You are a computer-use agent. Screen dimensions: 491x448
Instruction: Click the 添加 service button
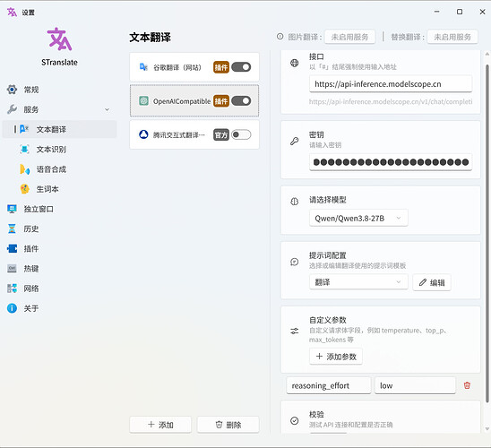coord(160,425)
